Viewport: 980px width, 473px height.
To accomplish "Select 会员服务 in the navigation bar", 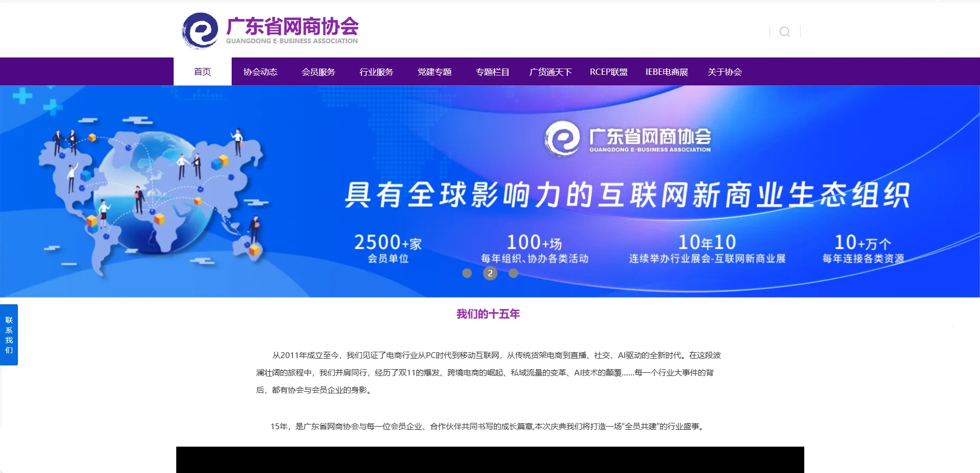I will coord(318,72).
